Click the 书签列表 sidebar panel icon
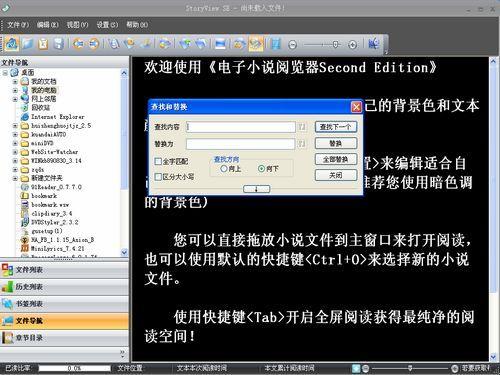 (7, 304)
